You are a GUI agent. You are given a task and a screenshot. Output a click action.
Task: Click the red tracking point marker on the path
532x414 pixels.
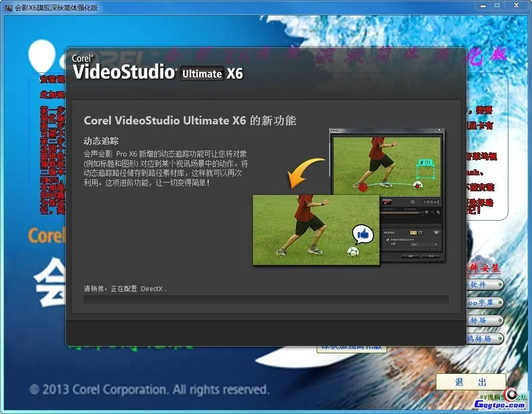[363, 187]
